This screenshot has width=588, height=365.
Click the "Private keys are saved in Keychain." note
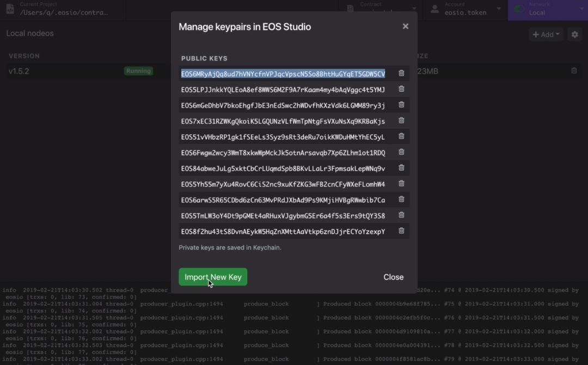tap(230, 248)
